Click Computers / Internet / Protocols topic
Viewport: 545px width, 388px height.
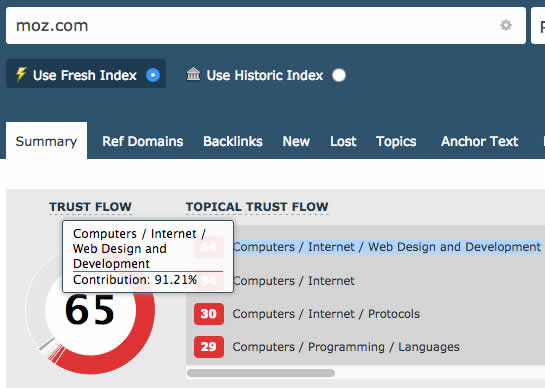326,314
